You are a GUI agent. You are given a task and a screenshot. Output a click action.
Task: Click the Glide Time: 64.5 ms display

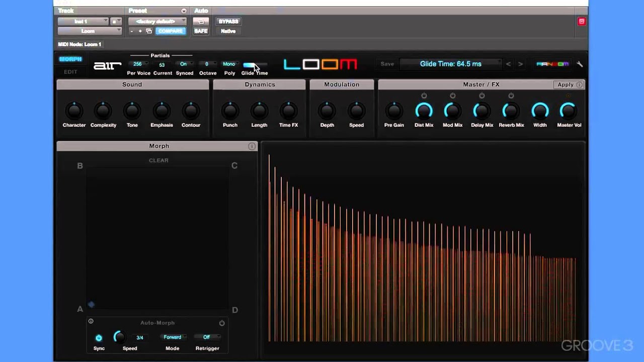(x=451, y=64)
